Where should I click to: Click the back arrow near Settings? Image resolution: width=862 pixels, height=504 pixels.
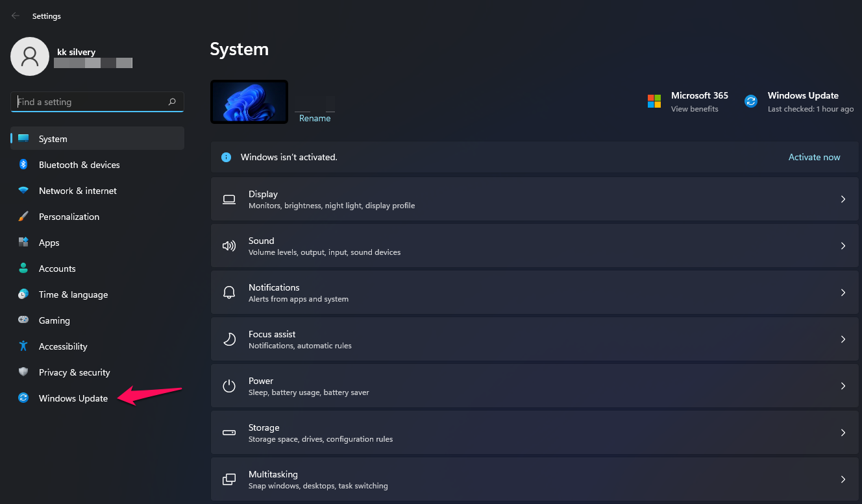(15, 16)
